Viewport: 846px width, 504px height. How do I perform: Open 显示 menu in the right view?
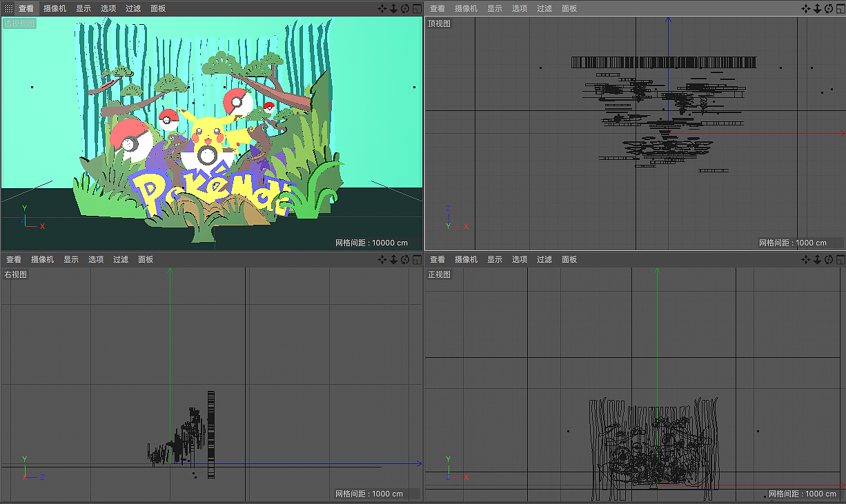tap(71, 259)
